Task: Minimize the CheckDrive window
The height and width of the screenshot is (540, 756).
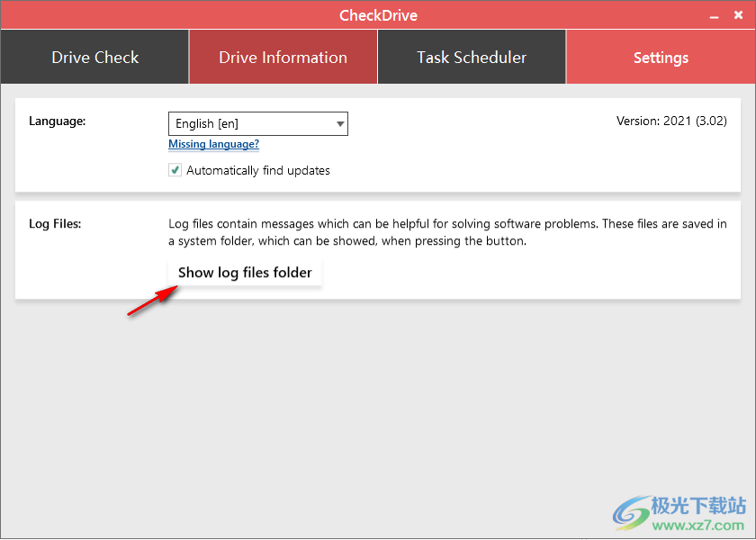Action: tap(714, 16)
